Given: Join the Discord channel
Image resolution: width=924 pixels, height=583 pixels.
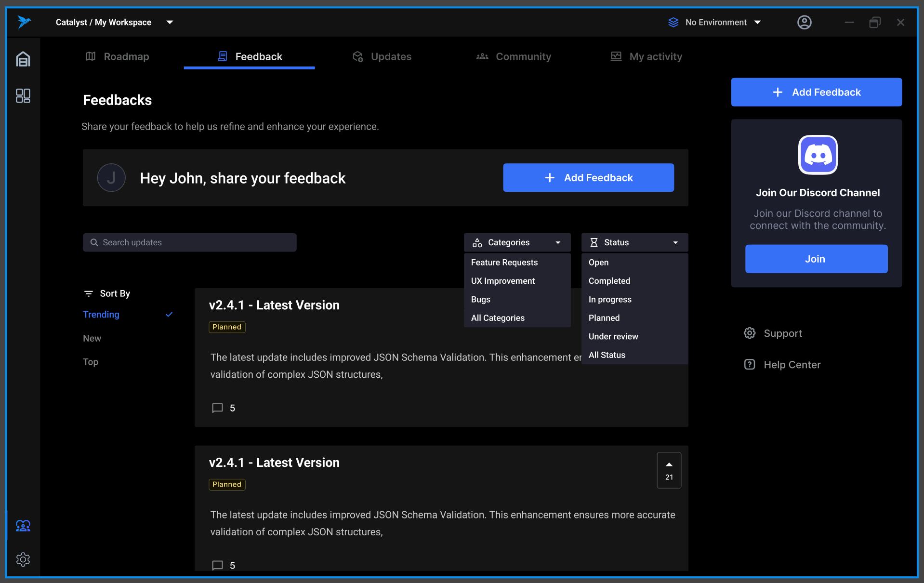Looking at the screenshot, I should click(816, 259).
